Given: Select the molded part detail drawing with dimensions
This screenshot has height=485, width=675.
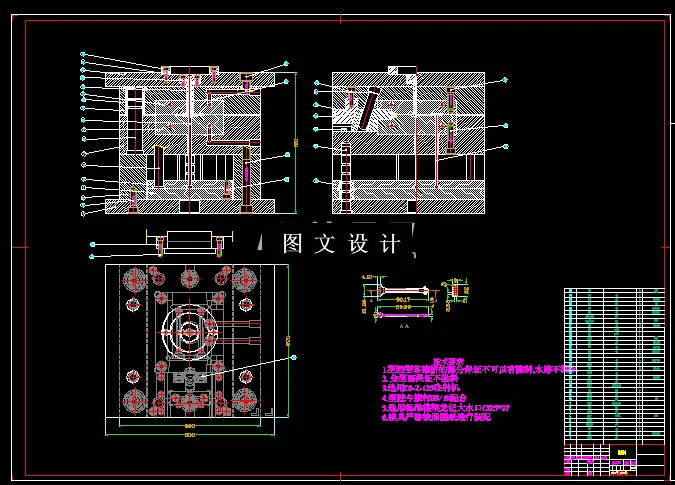Looking at the screenshot, I should pyautogui.click(x=401, y=297).
